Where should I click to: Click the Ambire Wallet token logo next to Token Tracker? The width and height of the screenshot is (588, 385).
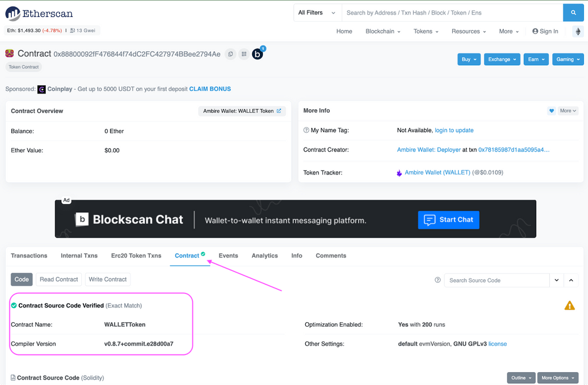point(399,172)
